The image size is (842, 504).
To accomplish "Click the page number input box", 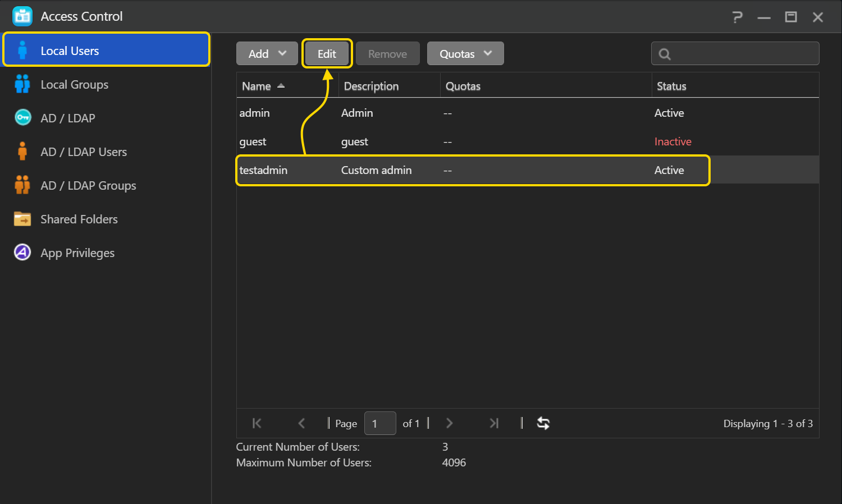I will pyautogui.click(x=380, y=423).
